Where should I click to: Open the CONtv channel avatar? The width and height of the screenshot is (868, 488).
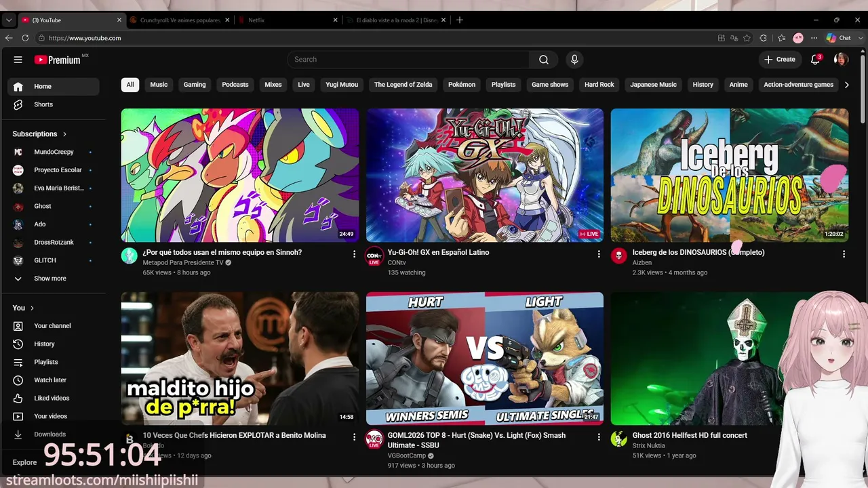pyautogui.click(x=374, y=256)
